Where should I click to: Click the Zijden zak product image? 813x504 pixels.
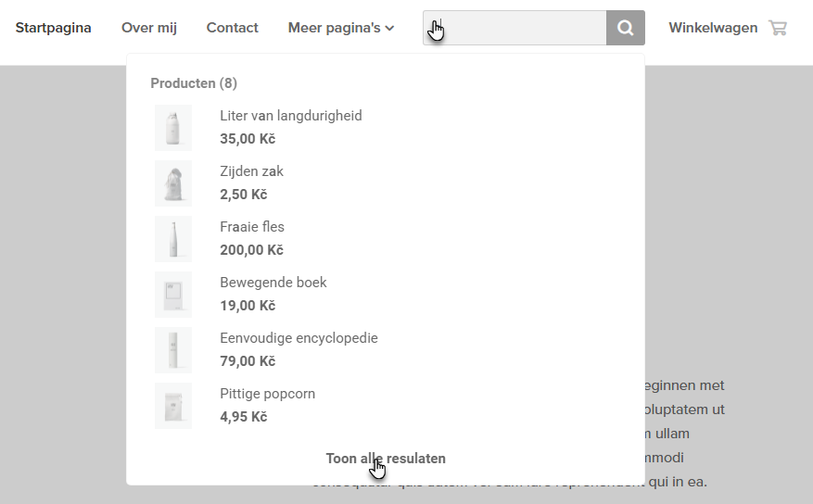173,183
